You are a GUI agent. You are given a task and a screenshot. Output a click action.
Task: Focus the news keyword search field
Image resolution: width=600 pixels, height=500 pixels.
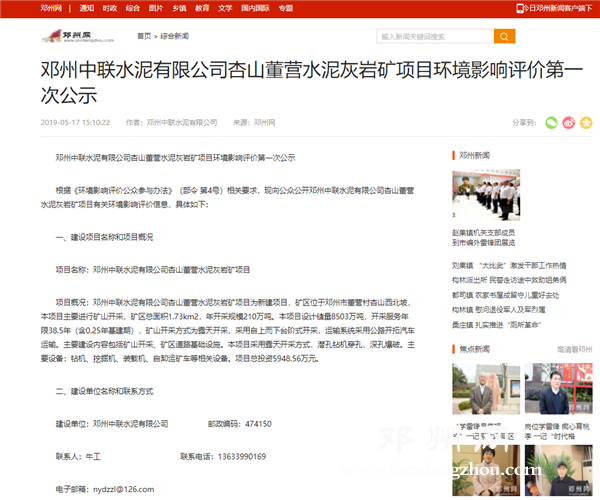point(435,36)
